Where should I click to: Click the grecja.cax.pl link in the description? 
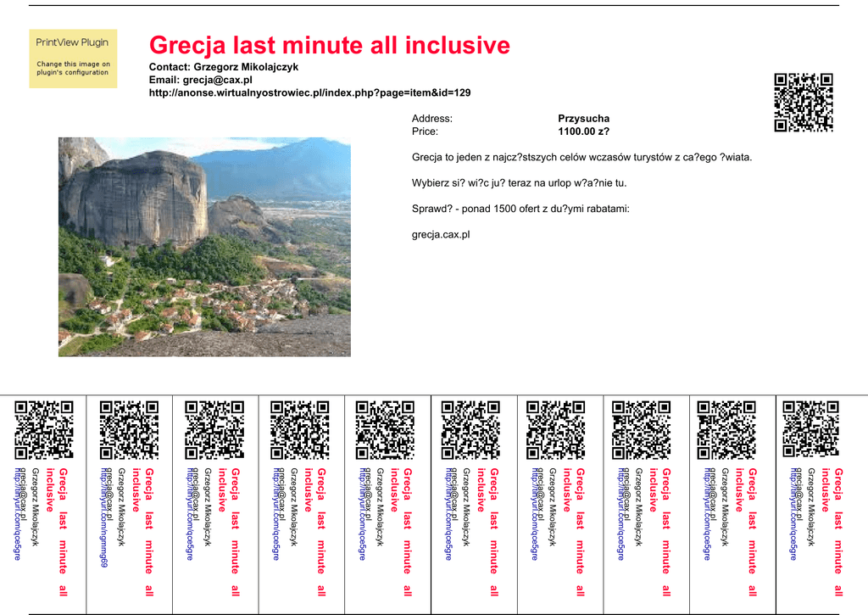click(441, 234)
